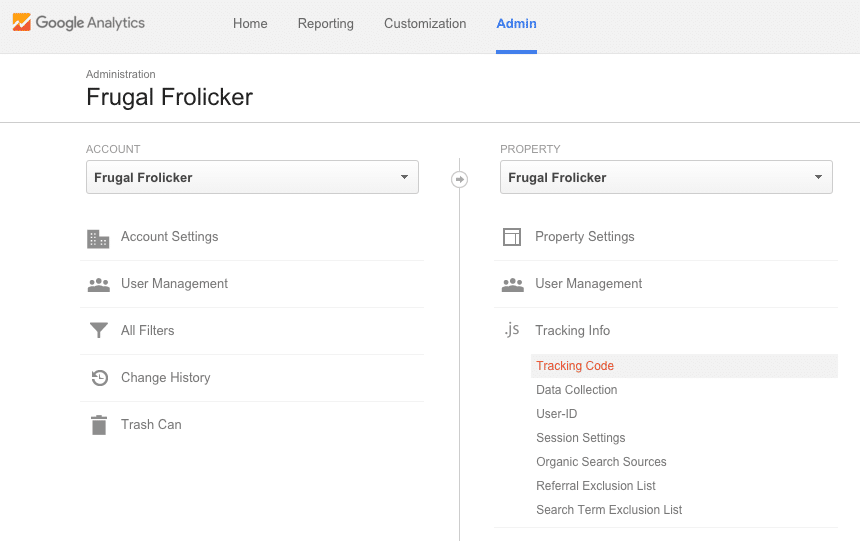Click the circular arrow between Account and Property
This screenshot has height=541, width=860.
click(x=460, y=179)
